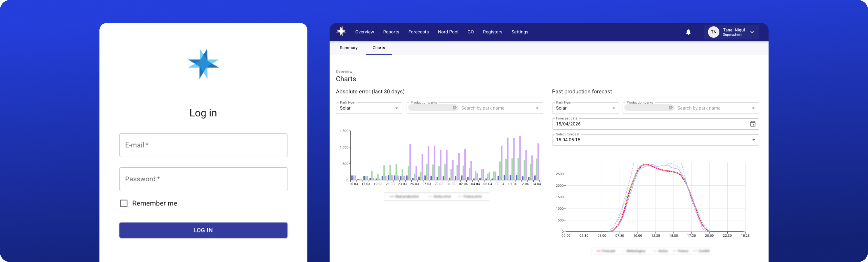The width and height of the screenshot is (868, 262).
Task: Expand the Select forecast dropdown
Action: point(753,140)
